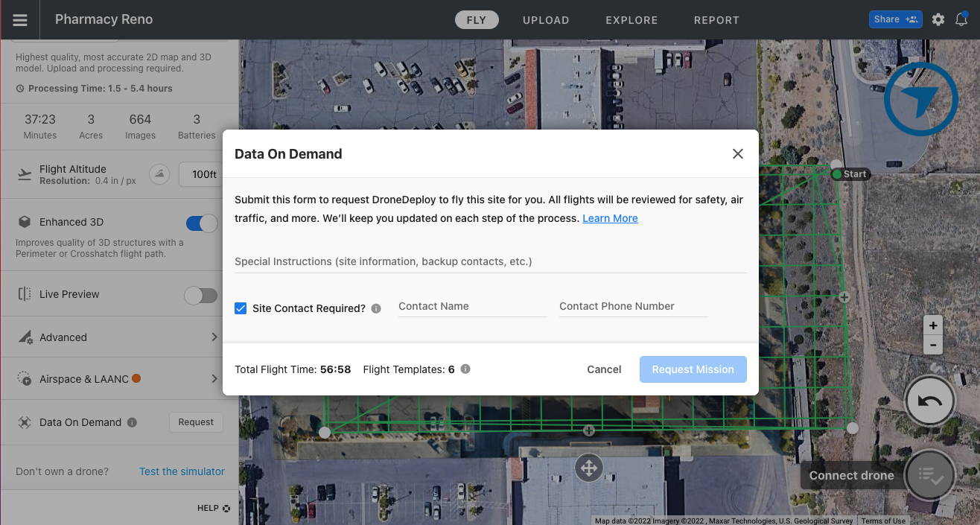Screen dimensions: 980x525
Task: Click the map zoom in plus button
Action: (x=933, y=325)
